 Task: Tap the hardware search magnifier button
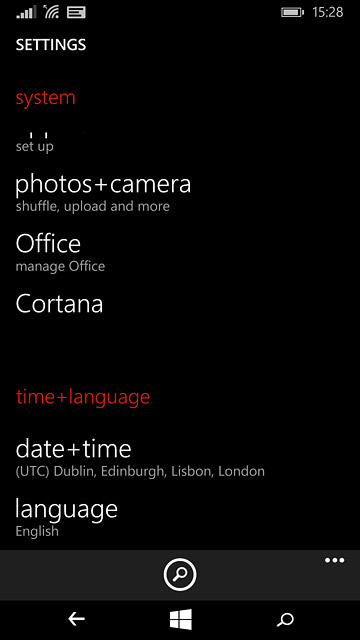coord(285,620)
